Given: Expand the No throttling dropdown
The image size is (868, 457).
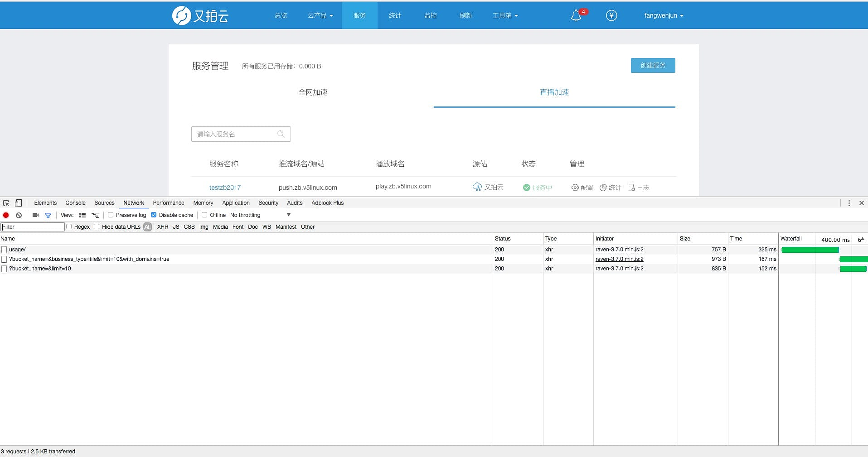Looking at the screenshot, I should click(261, 215).
